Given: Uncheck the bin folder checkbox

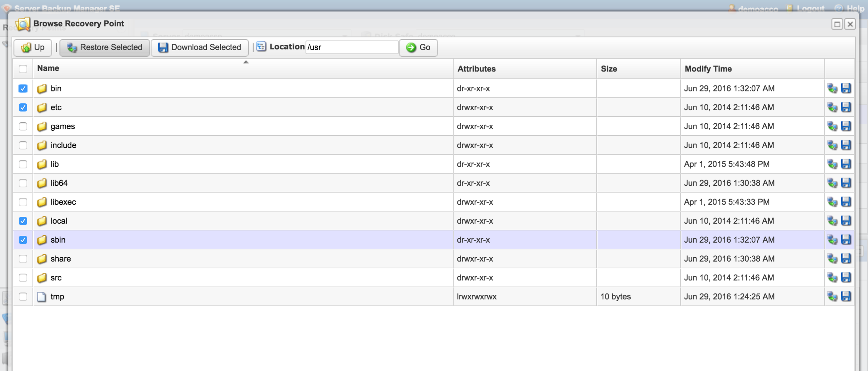Looking at the screenshot, I should tap(23, 88).
